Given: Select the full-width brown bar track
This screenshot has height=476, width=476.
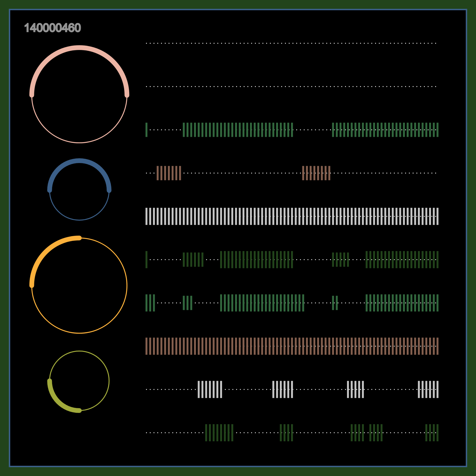Looking at the screenshot, I should pyautogui.click(x=292, y=346).
